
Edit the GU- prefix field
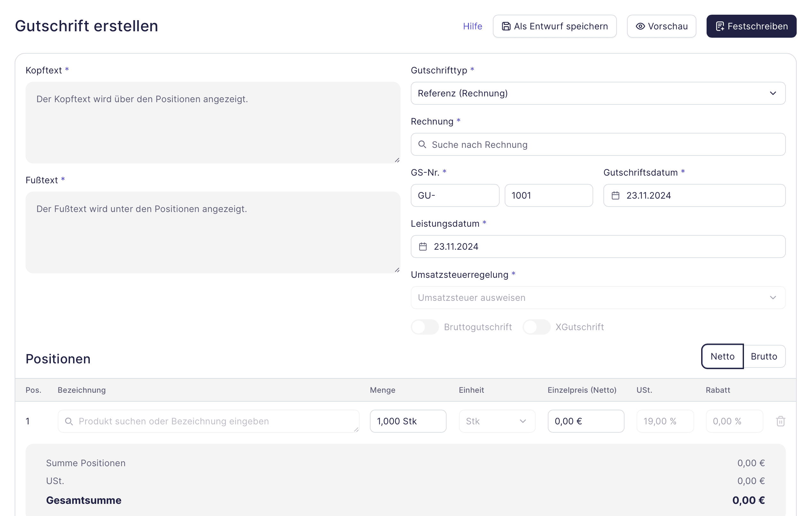tap(455, 195)
